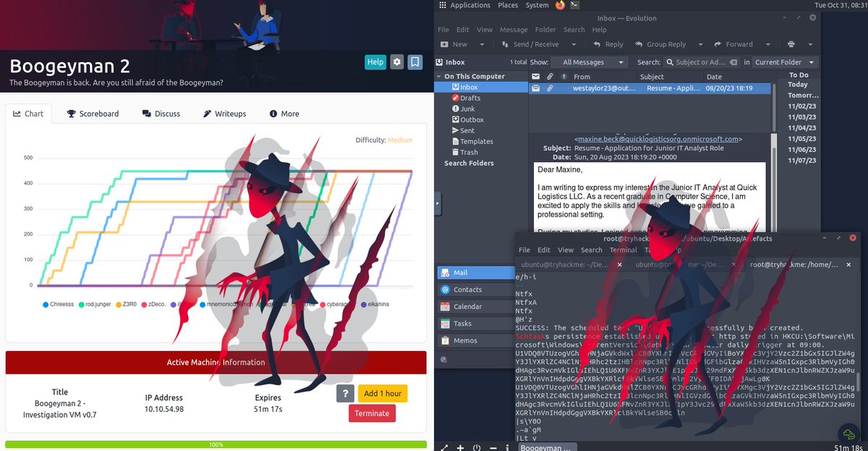
Task: Toggle Chreesss series in chart legend
Action: [x=59, y=304]
